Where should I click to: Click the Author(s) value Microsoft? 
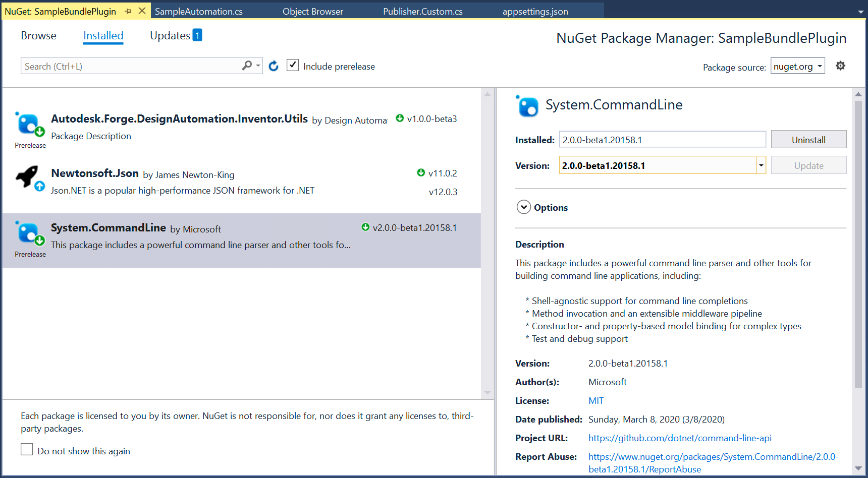pyautogui.click(x=608, y=382)
